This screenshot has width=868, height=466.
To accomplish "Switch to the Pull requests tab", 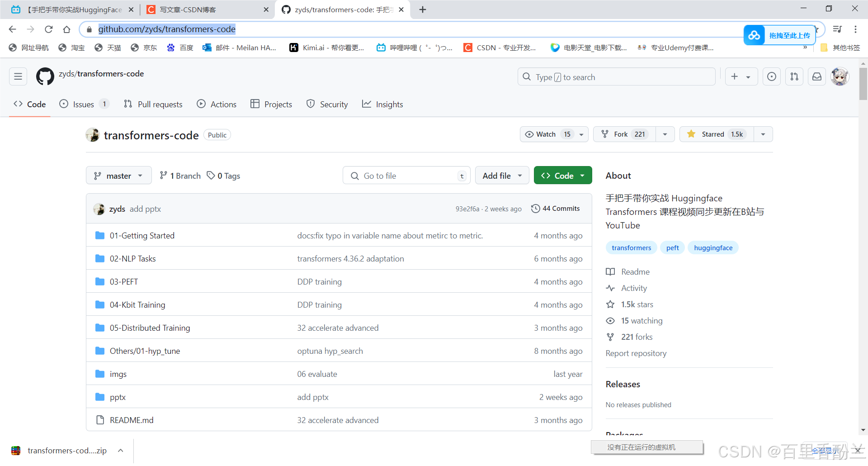I will pyautogui.click(x=153, y=105).
